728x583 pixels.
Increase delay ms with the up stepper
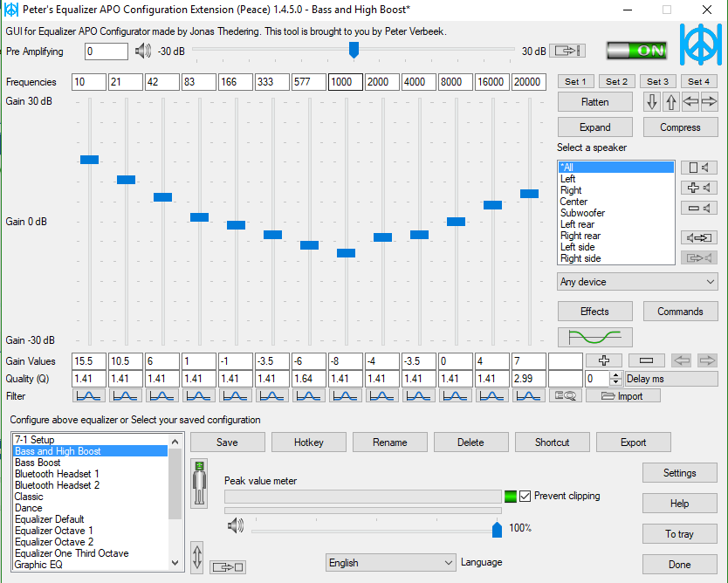615,375
